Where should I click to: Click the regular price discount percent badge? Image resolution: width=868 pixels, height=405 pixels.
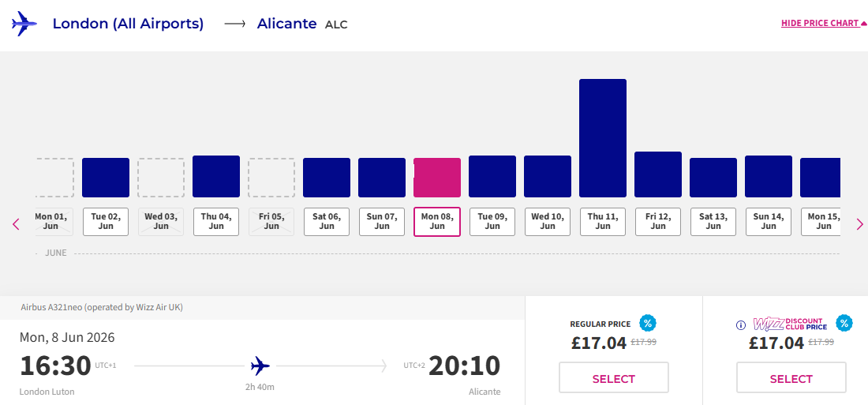tap(647, 323)
